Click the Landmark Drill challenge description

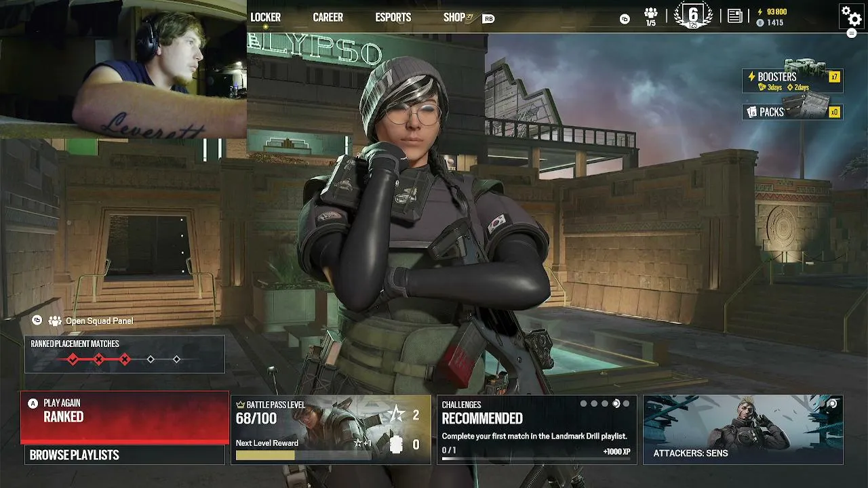tap(534, 436)
